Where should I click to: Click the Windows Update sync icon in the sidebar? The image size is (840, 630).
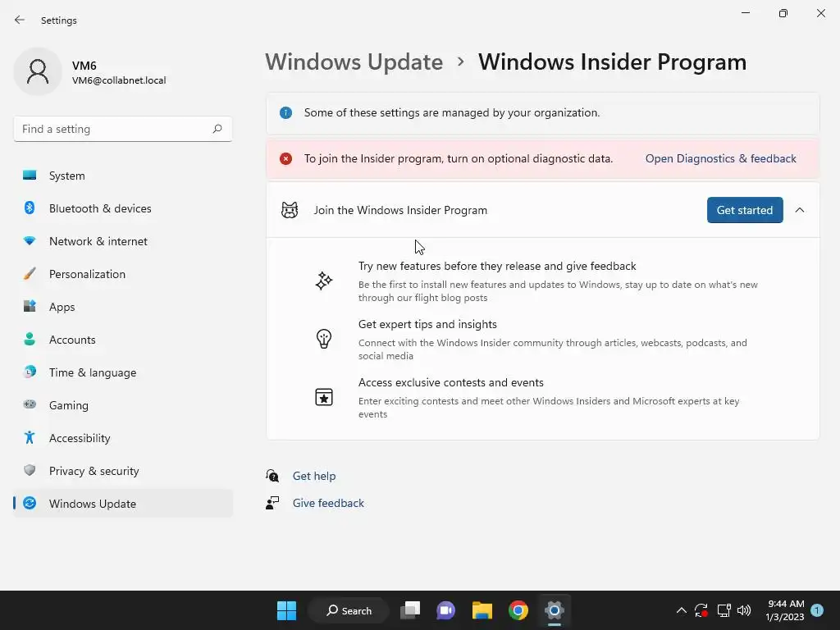[x=30, y=503]
